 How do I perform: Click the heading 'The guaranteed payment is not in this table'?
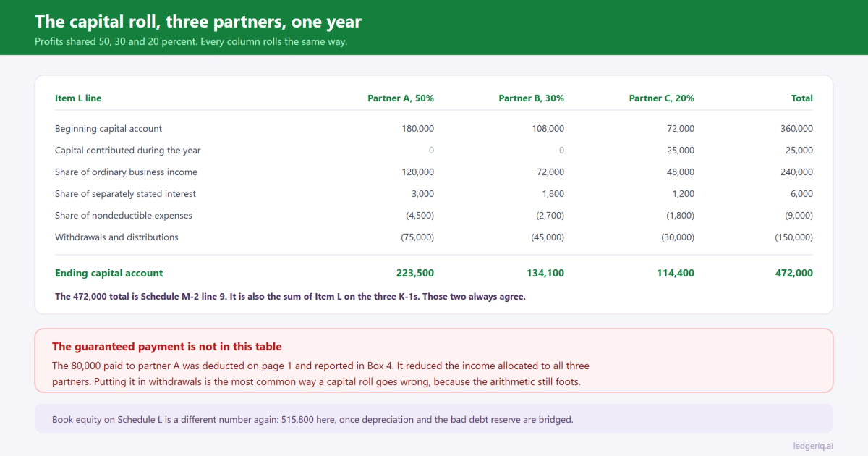point(167,347)
